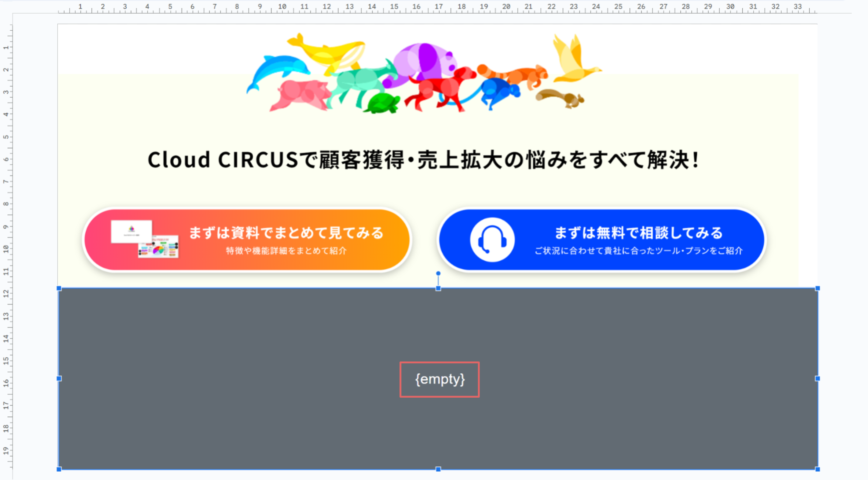Image resolution: width=868 pixels, height=480 pixels.
Task: Click the top-left corner handle of gray box
Action: [59, 288]
